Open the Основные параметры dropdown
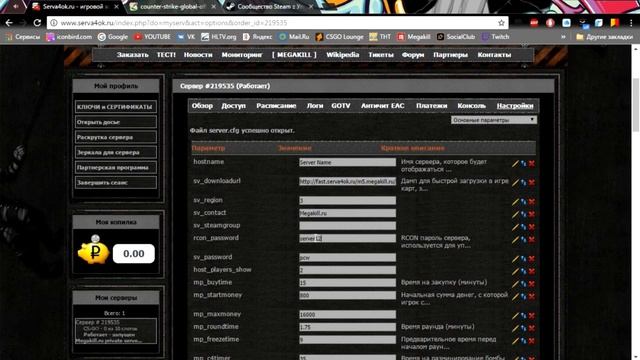This screenshot has width=640, height=360. [x=494, y=120]
